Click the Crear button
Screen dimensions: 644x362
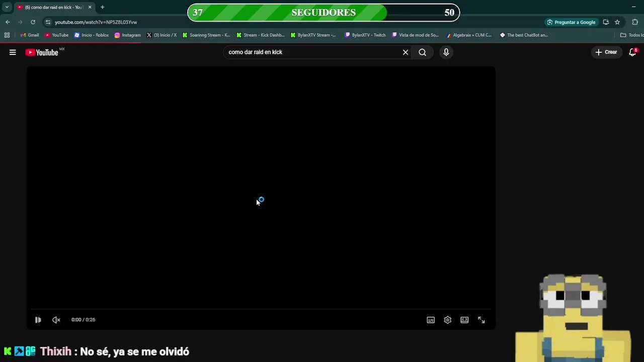coord(606,52)
